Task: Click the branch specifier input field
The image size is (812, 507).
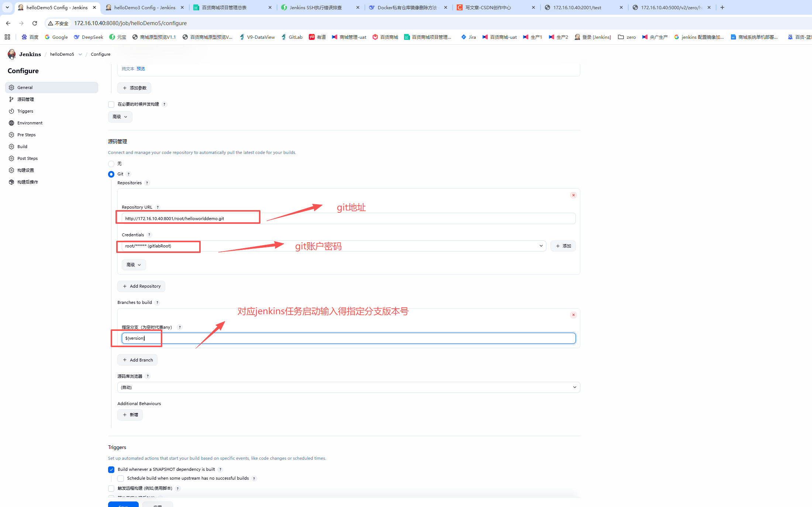Action: tap(349, 339)
